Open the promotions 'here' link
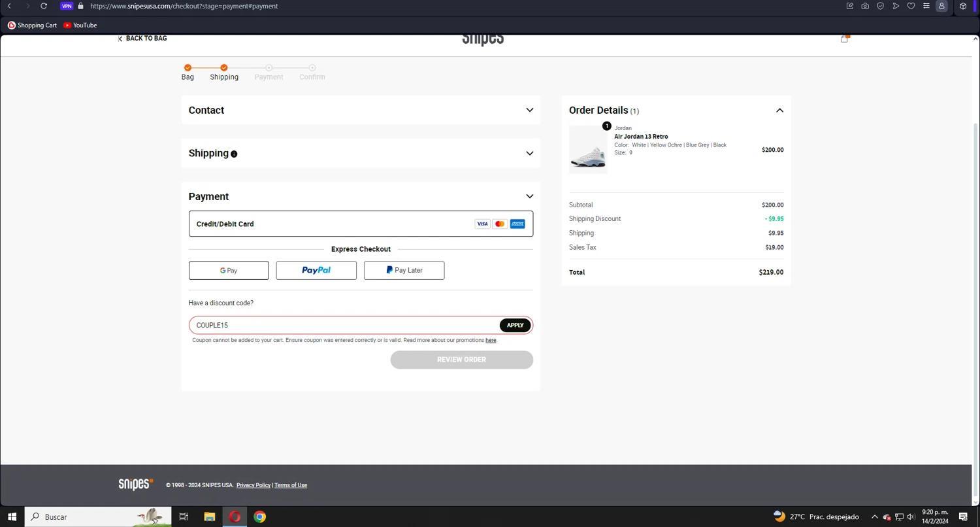This screenshot has height=527, width=980. (491, 340)
